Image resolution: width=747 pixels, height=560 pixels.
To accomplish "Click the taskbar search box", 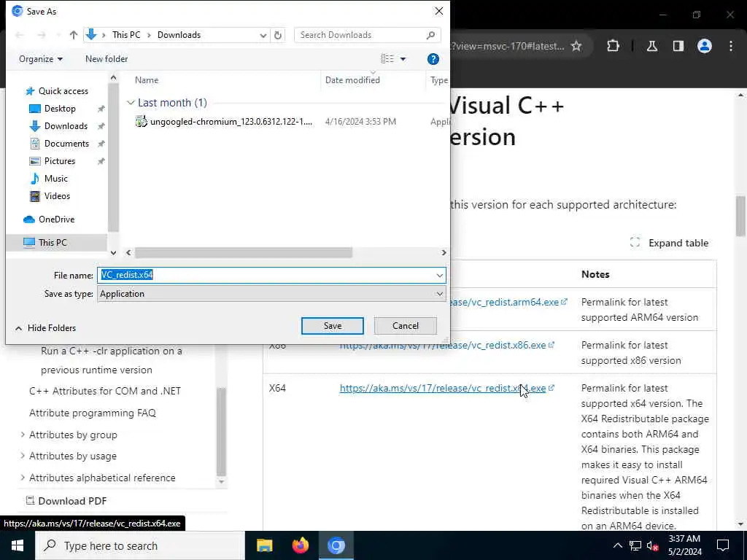I will (x=140, y=545).
